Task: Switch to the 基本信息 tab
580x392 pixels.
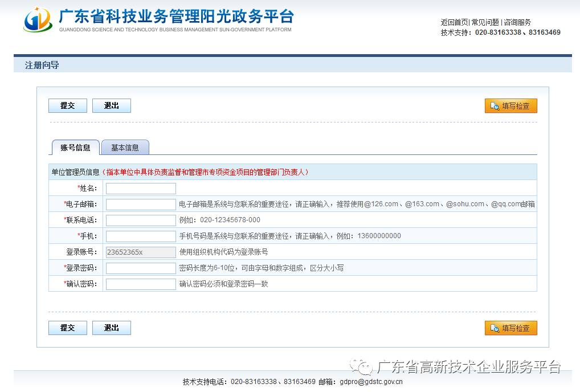Action: [125, 148]
